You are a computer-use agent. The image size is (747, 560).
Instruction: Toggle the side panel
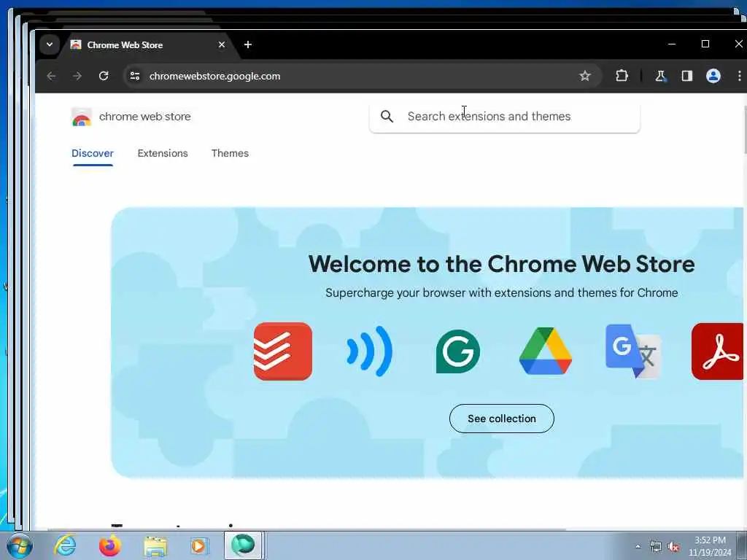click(686, 76)
